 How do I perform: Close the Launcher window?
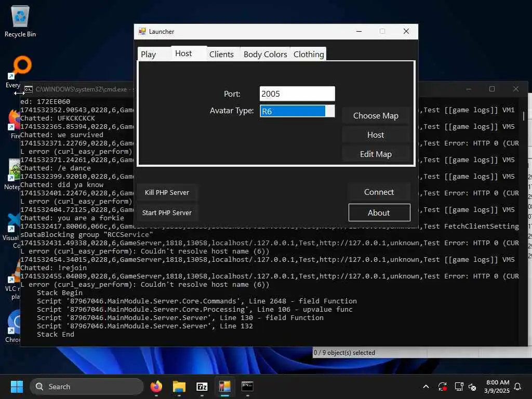406,31
